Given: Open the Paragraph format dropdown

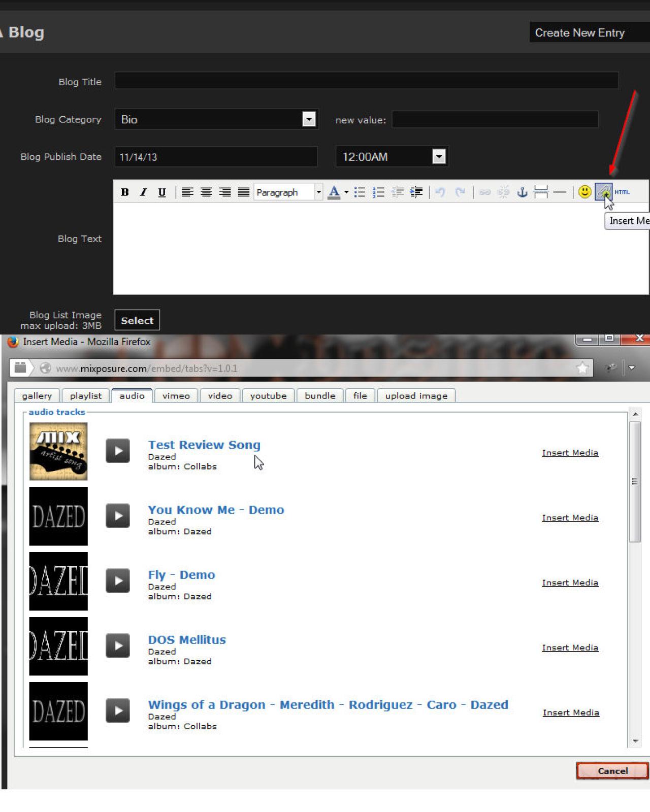Looking at the screenshot, I should [318, 192].
